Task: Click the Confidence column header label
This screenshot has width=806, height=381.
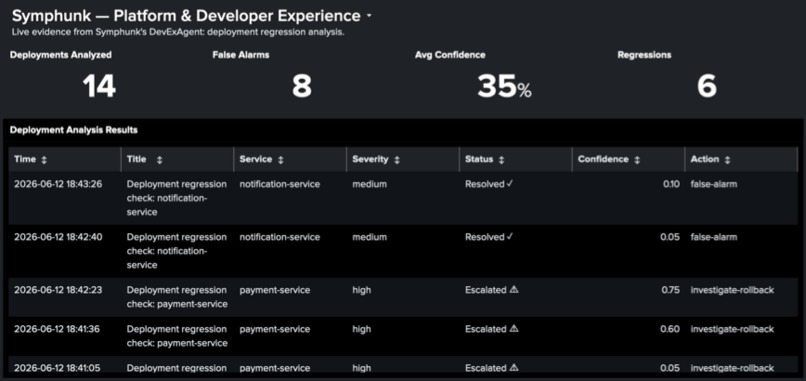Action: 603,159
